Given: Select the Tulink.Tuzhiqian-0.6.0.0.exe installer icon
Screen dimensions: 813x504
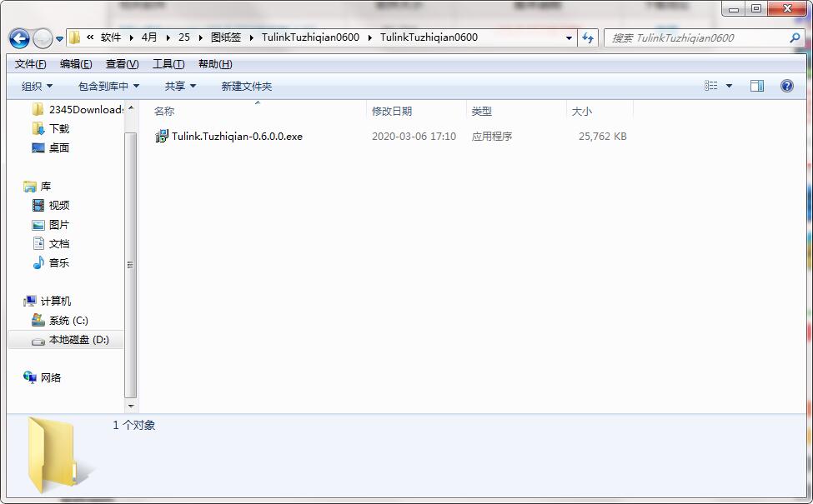Looking at the screenshot, I should point(162,137).
